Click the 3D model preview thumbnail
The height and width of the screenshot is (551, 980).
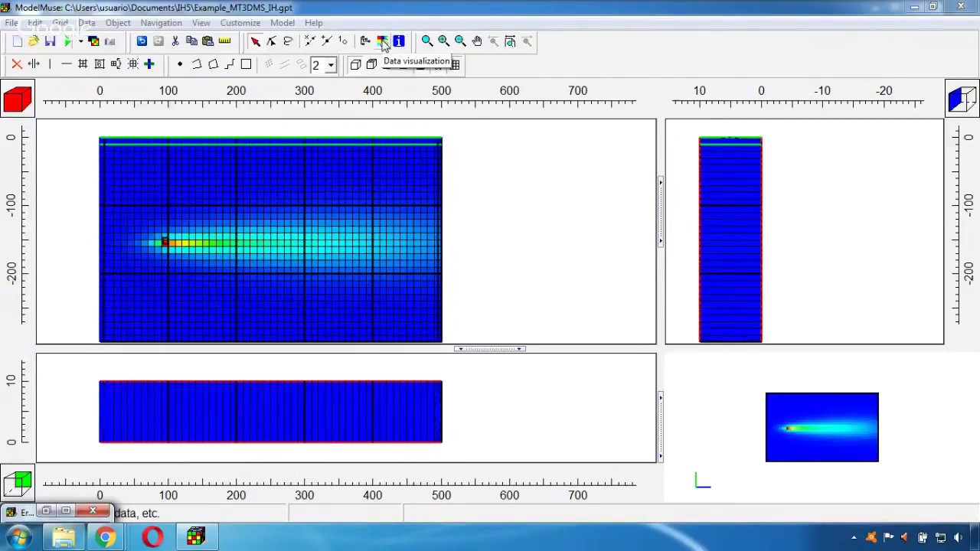[x=822, y=427]
